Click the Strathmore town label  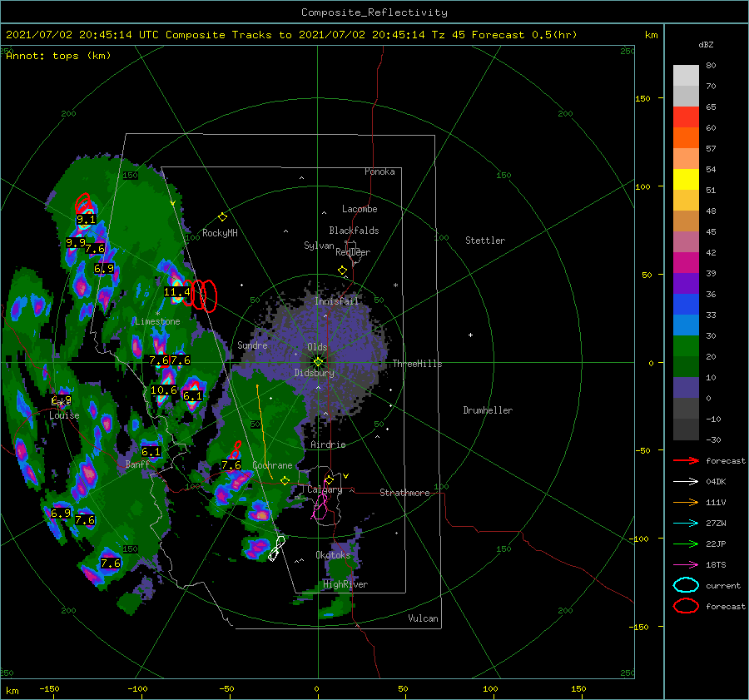[x=404, y=493]
